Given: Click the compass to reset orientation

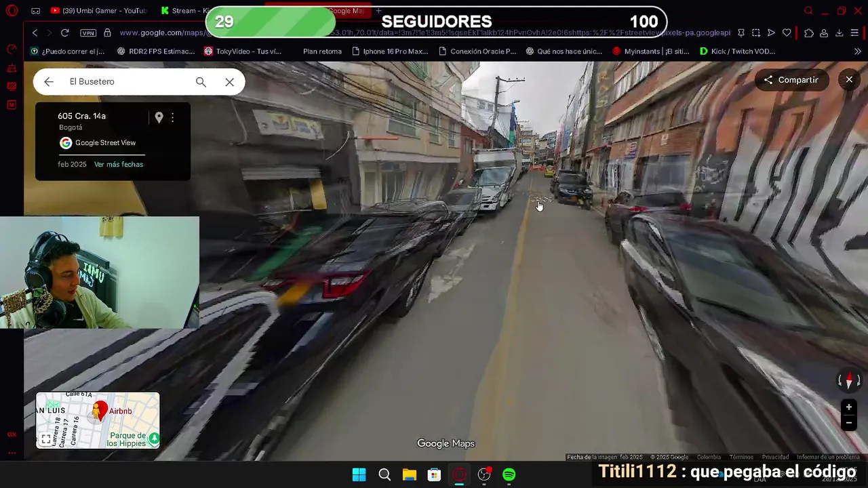Looking at the screenshot, I should point(848,381).
